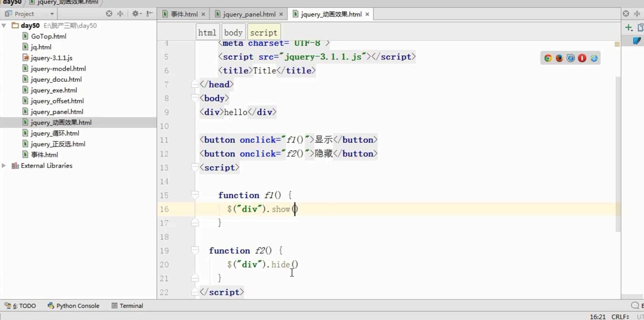Expand External Libraries node
This screenshot has width=644, height=320.
pos(4,165)
